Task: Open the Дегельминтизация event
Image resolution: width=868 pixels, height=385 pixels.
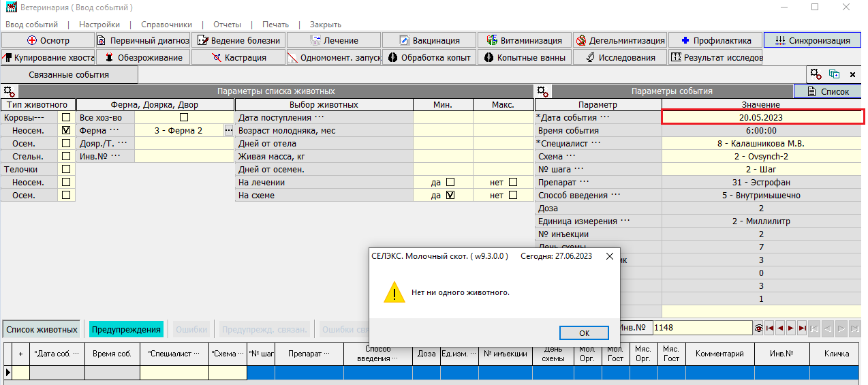Action: (x=620, y=40)
